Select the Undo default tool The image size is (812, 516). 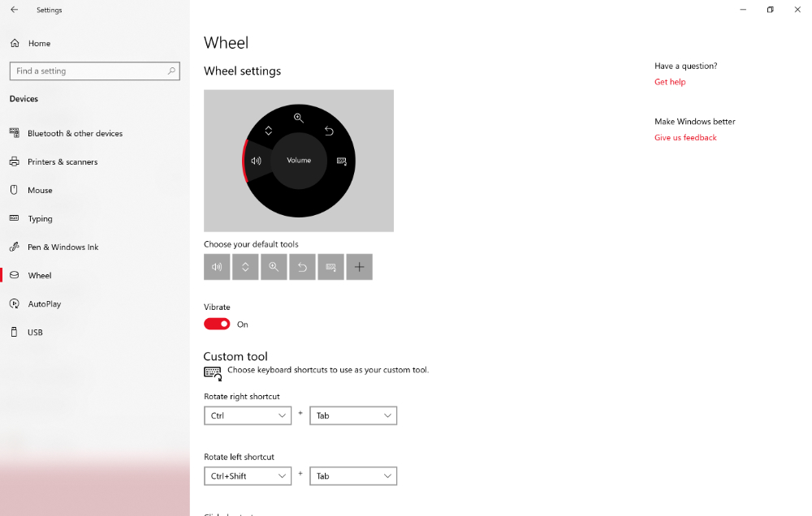coord(302,266)
